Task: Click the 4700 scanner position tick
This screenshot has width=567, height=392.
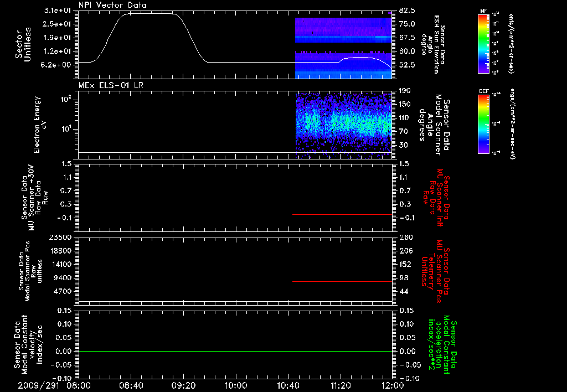Action: tap(63, 291)
